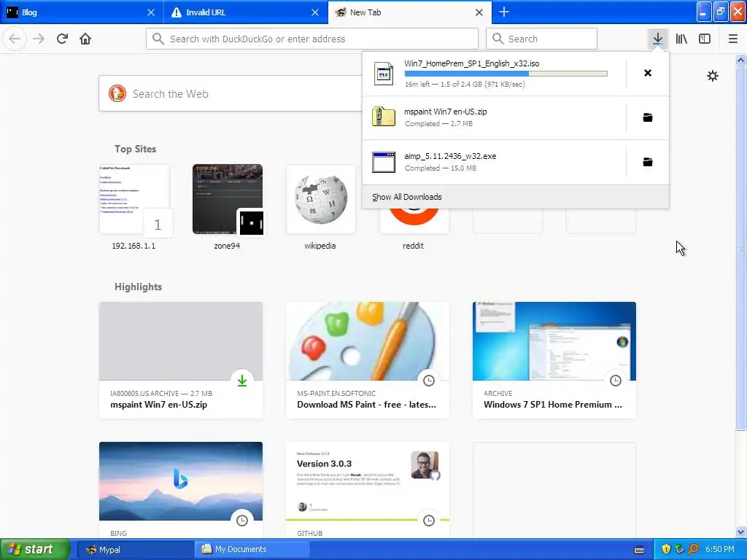The height and width of the screenshot is (560, 747).
Task: Click the Top Sites section heading
Action: pyautogui.click(x=135, y=149)
